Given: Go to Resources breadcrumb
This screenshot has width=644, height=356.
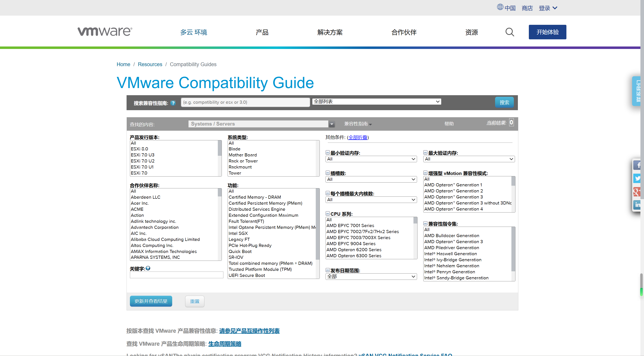Looking at the screenshot, I should tap(150, 64).
